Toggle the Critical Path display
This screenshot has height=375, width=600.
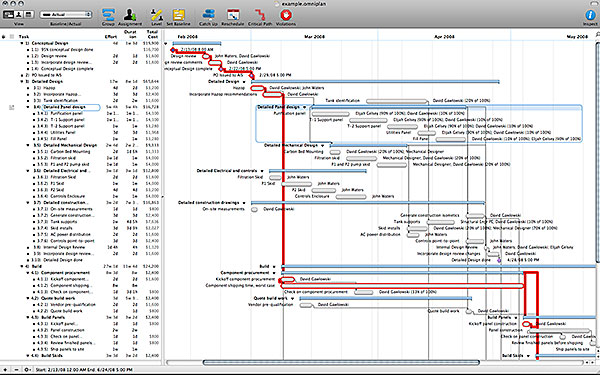[x=260, y=15]
